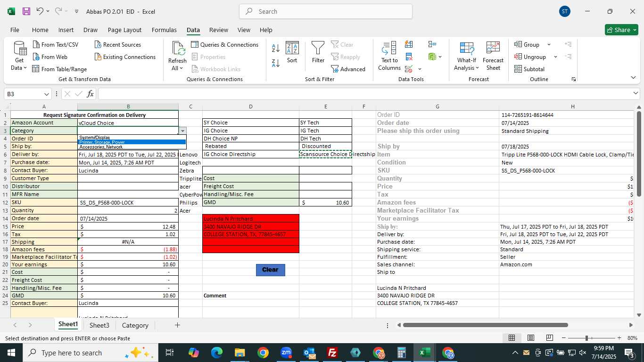
Task: Run Flash Fill
Action: point(409,44)
